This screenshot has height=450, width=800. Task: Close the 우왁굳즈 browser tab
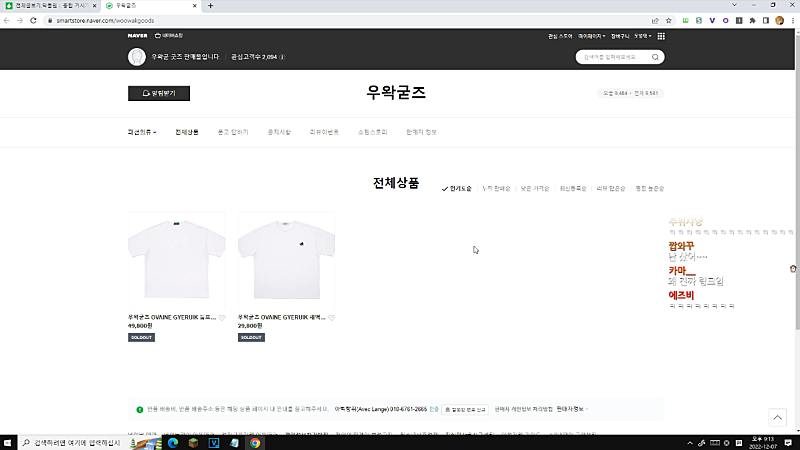click(194, 6)
